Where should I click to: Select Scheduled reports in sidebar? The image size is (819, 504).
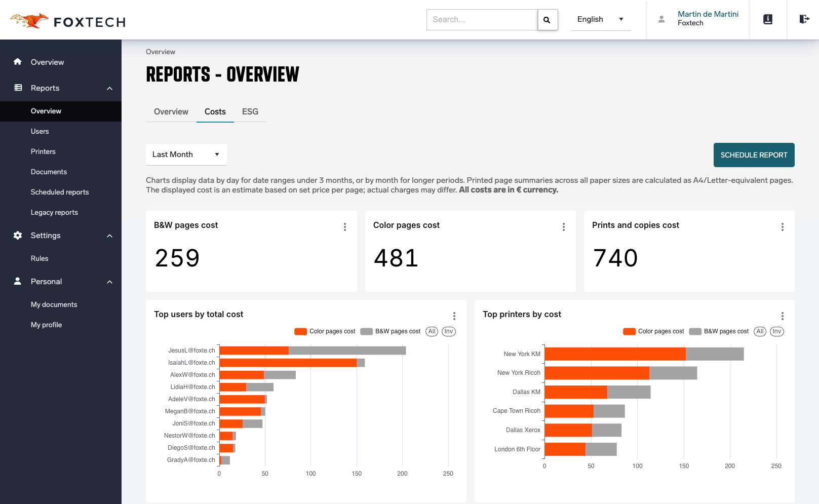(x=60, y=192)
